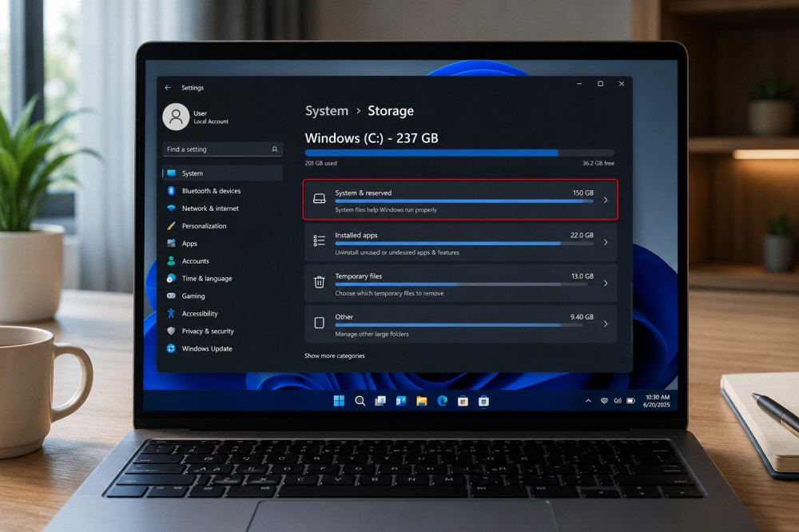799x532 pixels.
Task: Expand Installed apps with its chevron
Action: 606,243
